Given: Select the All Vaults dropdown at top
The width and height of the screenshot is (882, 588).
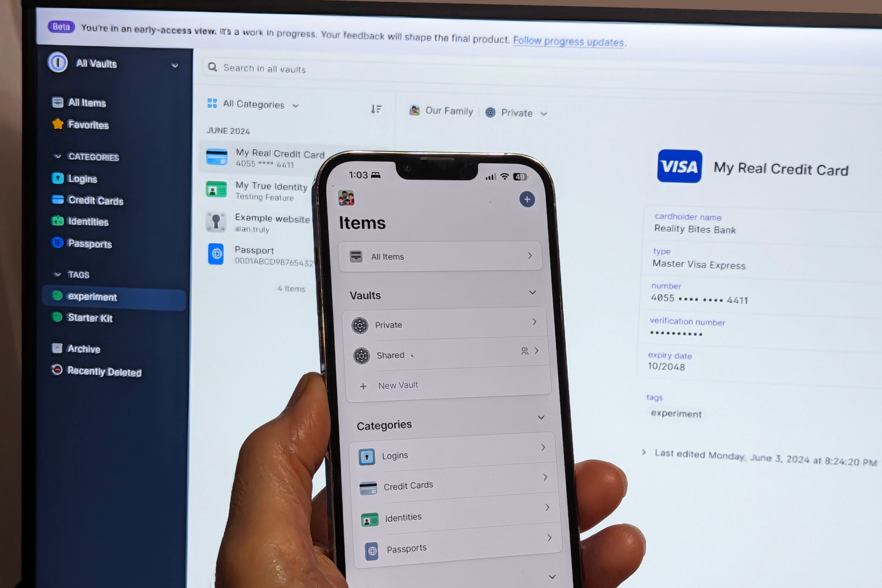Looking at the screenshot, I should [115, 64].
